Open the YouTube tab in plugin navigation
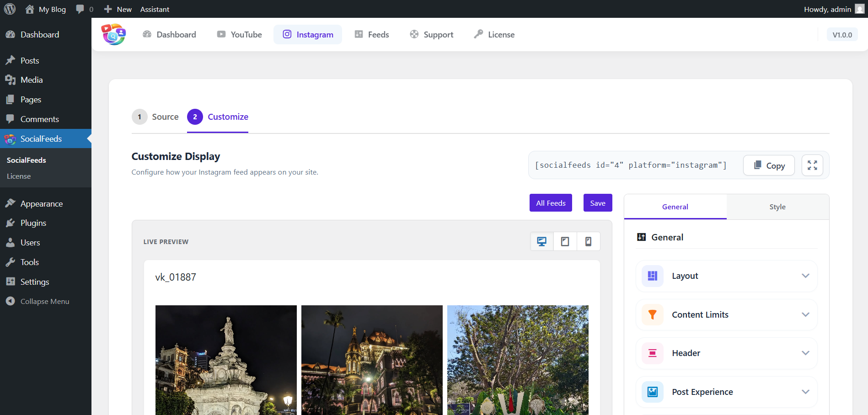This screenshot has width=868, height=415. [x=240, y=35]
